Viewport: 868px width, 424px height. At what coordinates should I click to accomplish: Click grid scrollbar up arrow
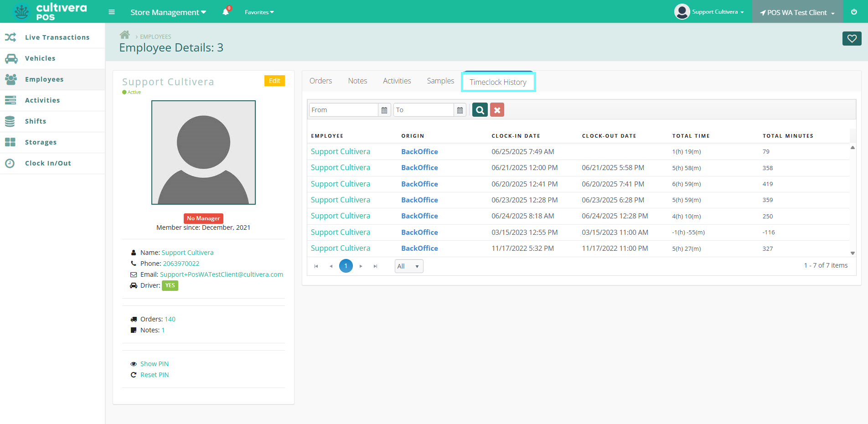coord(852,147)
